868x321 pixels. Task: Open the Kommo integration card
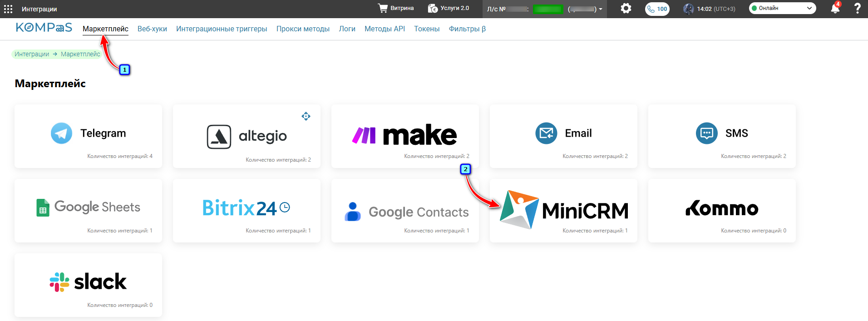tap(722, 211)
